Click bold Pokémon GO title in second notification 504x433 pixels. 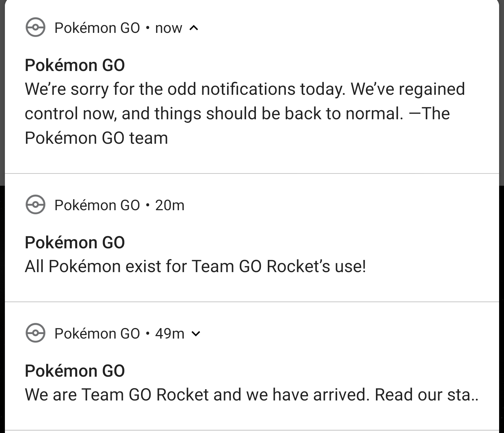tap(75, 243)
